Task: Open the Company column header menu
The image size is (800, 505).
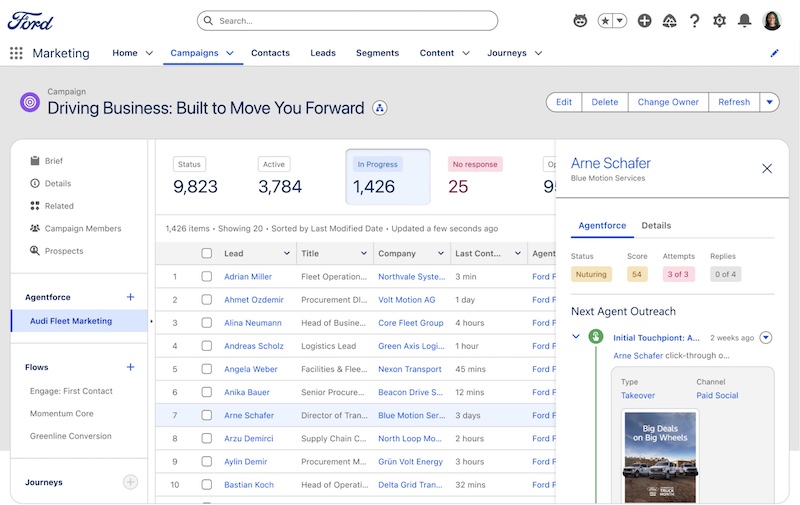Action: click(441, 253)
